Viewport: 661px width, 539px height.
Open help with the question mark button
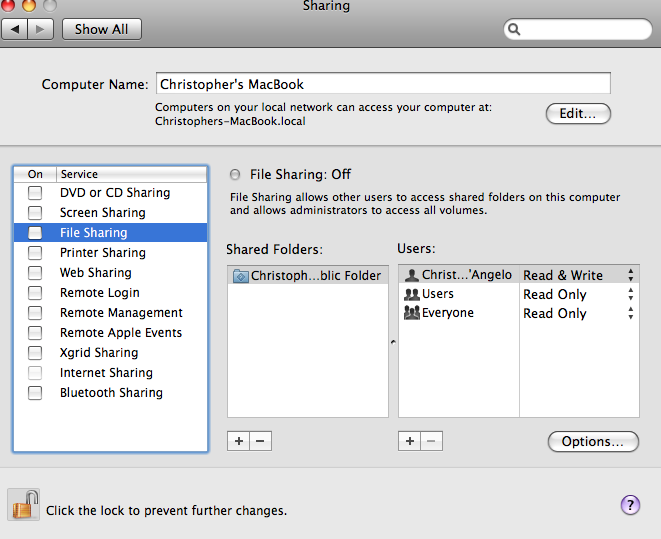click(630, 504)
